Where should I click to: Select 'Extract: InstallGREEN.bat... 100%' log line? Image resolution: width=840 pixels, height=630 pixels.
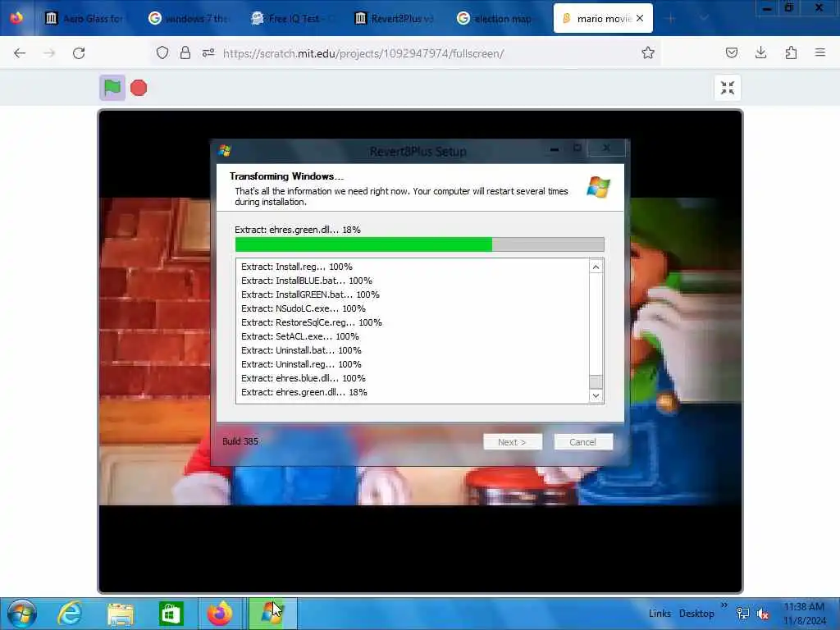[310, 294]
